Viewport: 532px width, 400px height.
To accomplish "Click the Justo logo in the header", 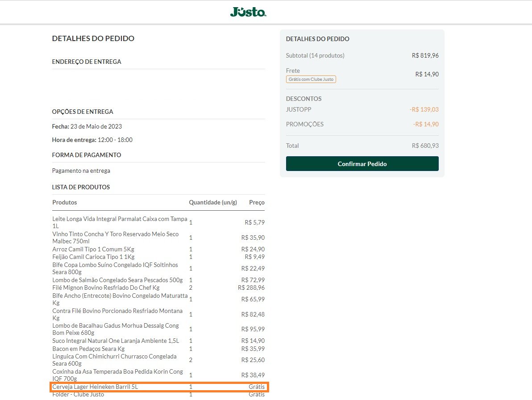I will point(248,12).
